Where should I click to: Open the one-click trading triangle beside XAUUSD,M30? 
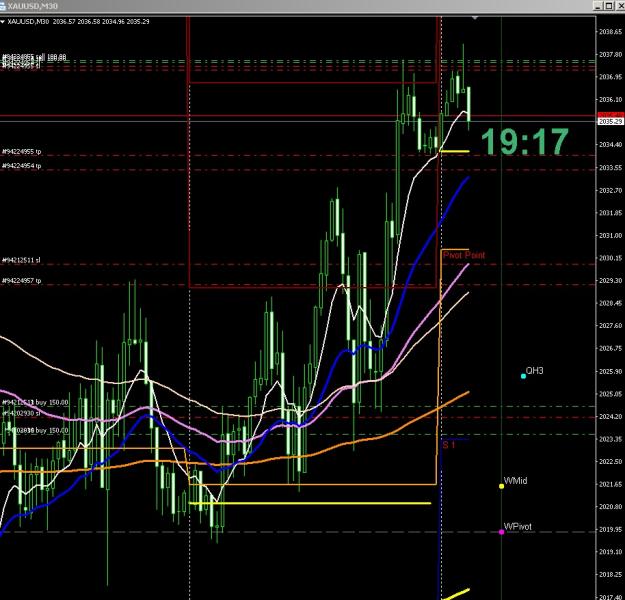click(3, 22)
